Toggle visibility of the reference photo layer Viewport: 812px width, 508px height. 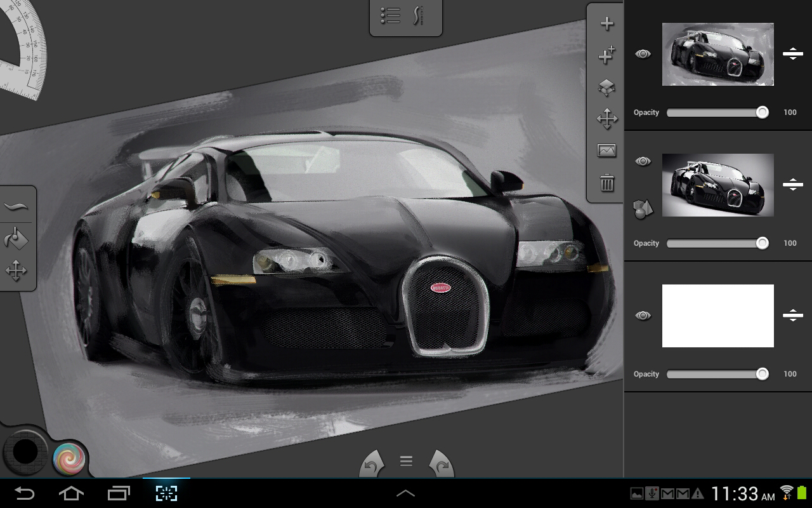[643, 161]
